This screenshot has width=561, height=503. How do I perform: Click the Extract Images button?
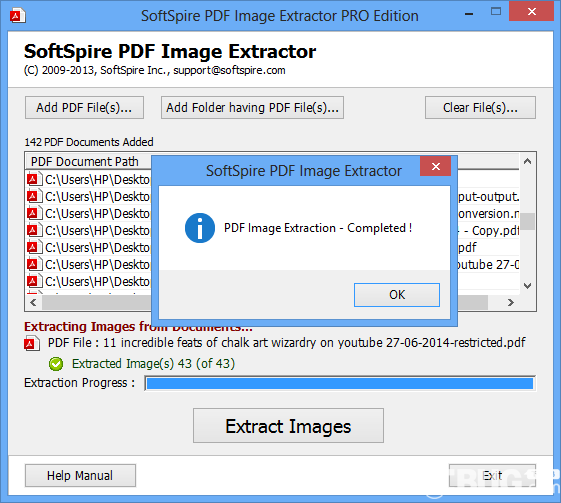[x=288, y=426]
